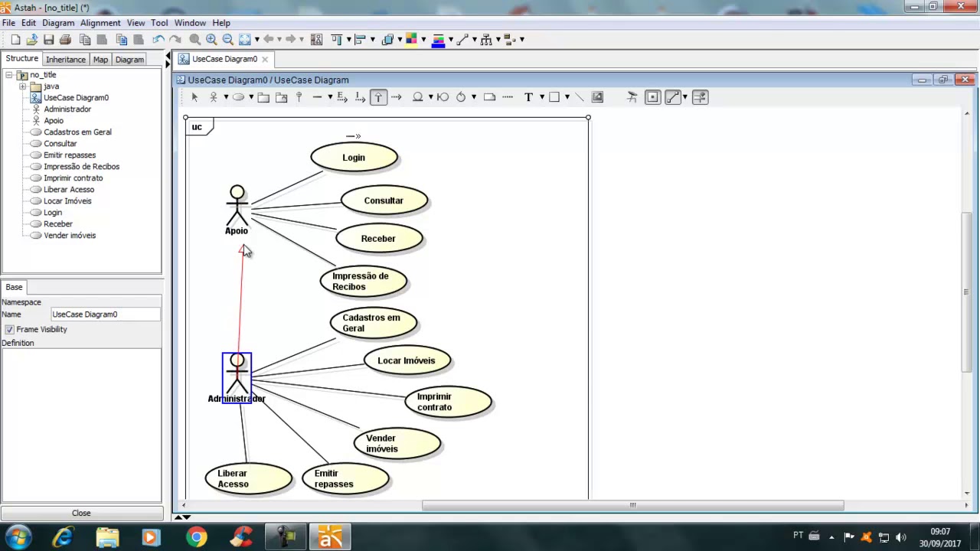This screenshot has width=980, height=551.
Task: Open the Text tool dropdown arrow
Action: point(541,97)
